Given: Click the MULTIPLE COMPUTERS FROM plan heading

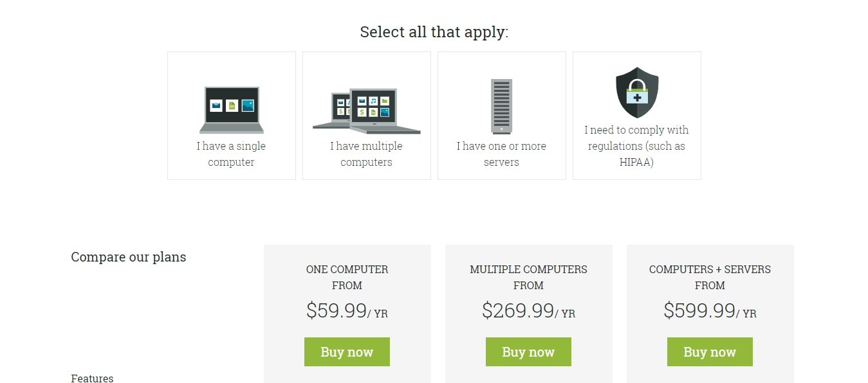Looking at the screenshot, I should 528,277.
